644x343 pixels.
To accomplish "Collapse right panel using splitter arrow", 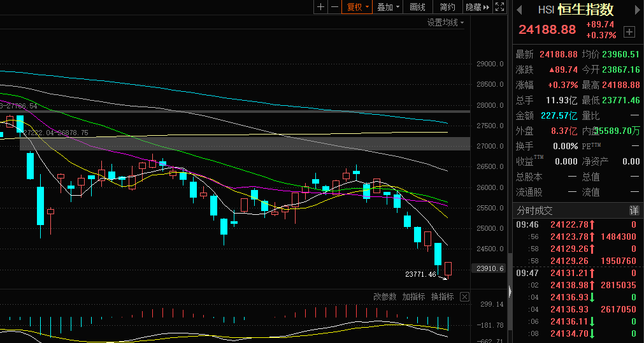I will pos(509,291).
